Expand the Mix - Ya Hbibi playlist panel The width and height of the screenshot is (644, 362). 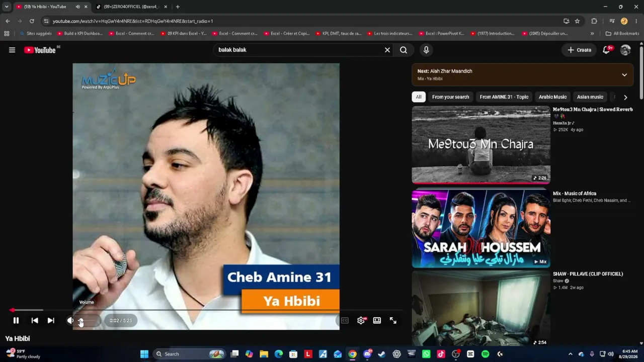[x=624, y=75]
